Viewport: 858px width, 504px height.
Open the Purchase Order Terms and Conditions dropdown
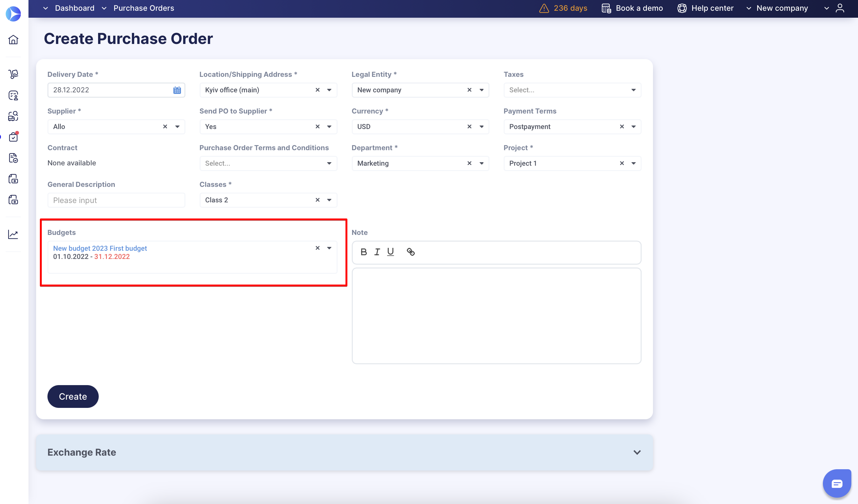(268, 163)
